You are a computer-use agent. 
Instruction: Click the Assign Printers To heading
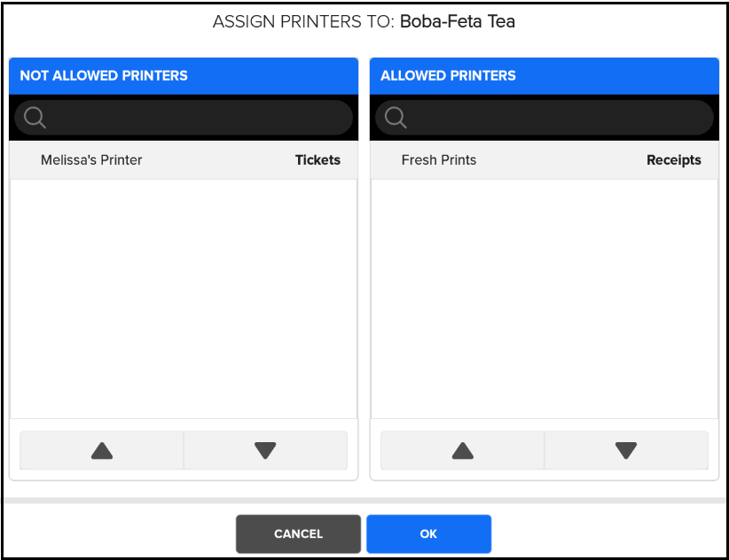click(303, 21)
